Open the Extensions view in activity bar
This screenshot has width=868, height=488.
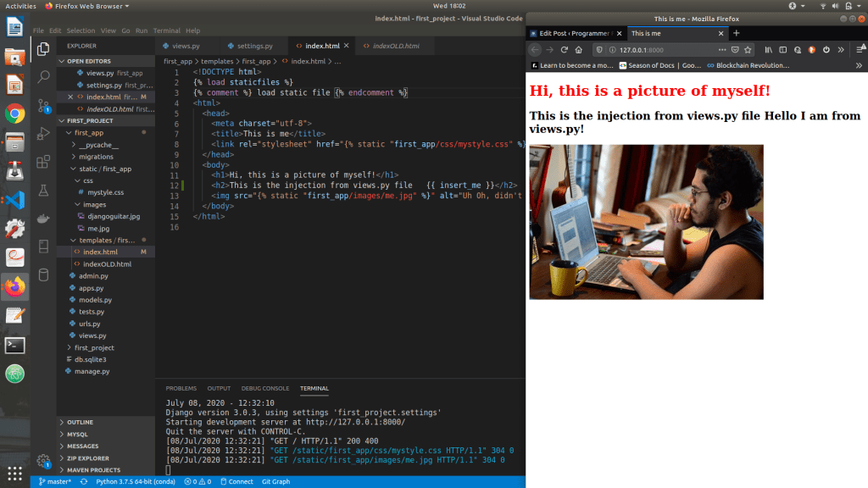(43, 161)
